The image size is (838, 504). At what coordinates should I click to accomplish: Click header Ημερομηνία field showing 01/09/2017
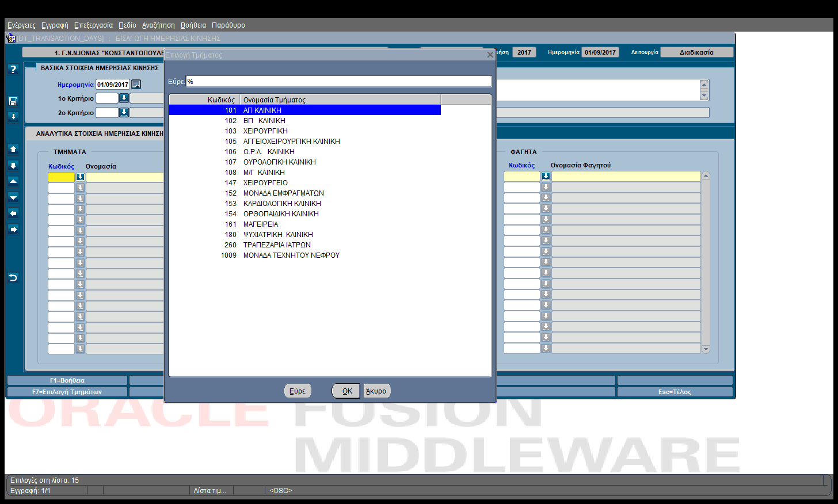(600, 52)
